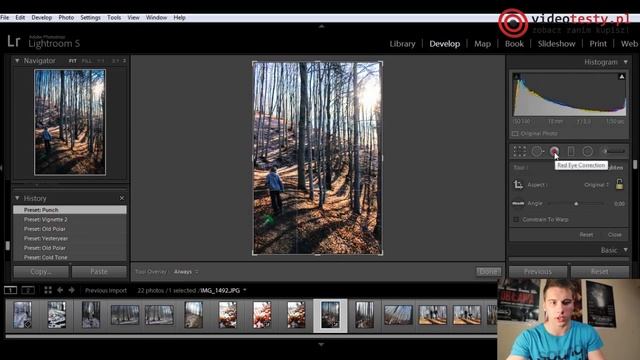Open the Tool Overlay Always dropdown
This screenshot has height=360, width=640.
pyautogui.click(x=186, y=271)
